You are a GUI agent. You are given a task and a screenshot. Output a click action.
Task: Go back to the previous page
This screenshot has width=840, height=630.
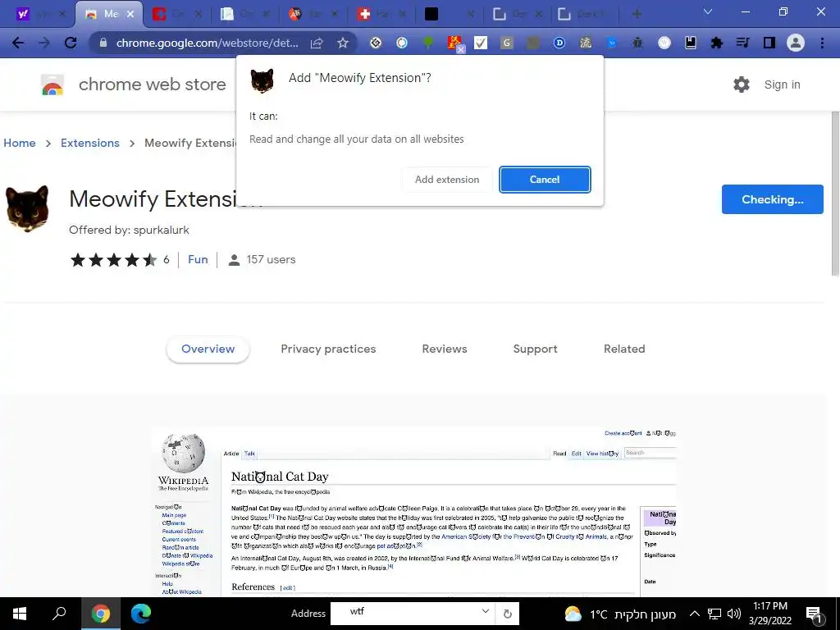(x=18, y=43)
